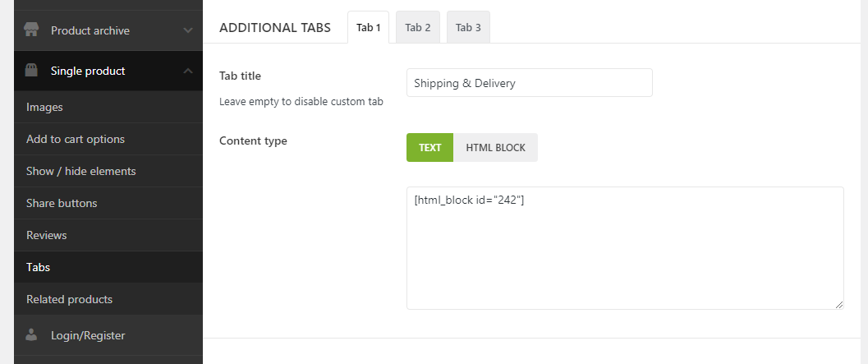This screenshot has width=868, height=364.
Task: Open Tab 3 settings
Action: 468,28
